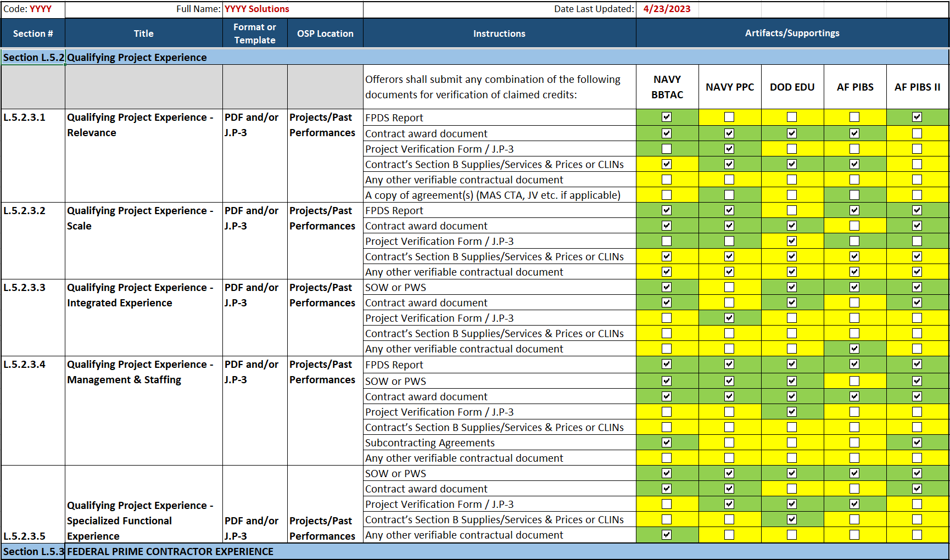950x560 pixels.
Task: Select the Qualifying Project Experience - Relevance title
Action: pos(144,155)
